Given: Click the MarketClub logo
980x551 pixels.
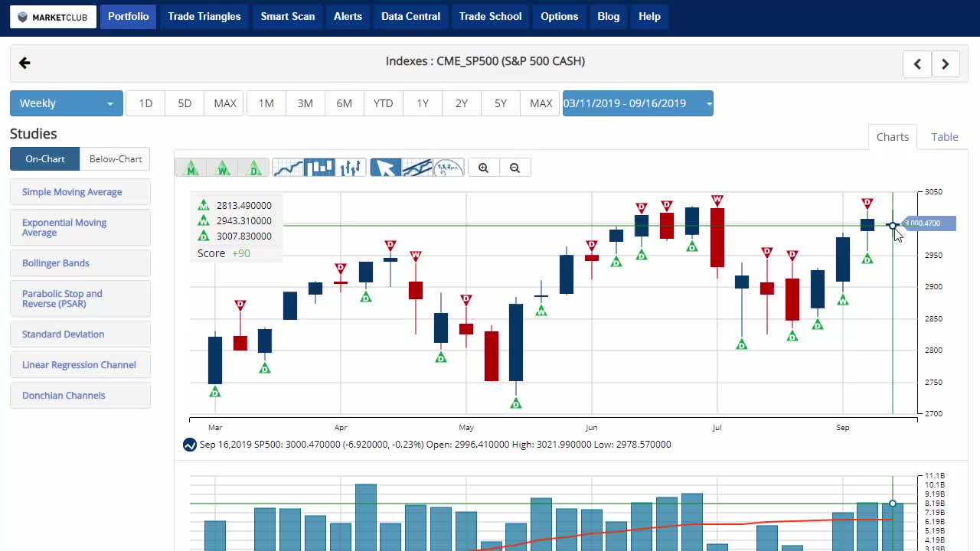Looking at the screenshot, I should (x=54, y=17).
